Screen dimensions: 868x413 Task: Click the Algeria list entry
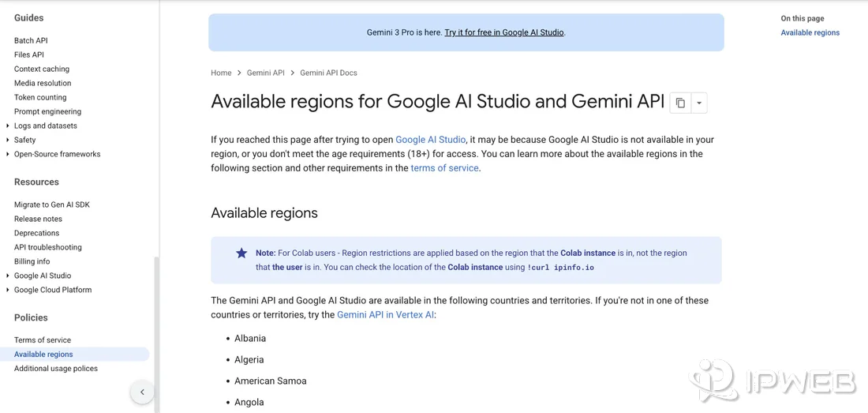[x=249, y=360]
